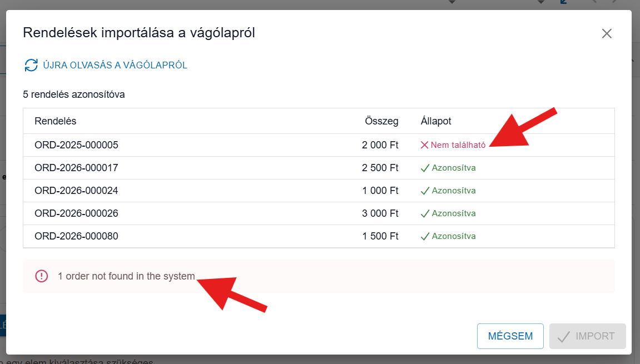The height and width of the screenshot is (364, 640).
Task: Click the green checkmark in the ORD-2026-000017 row
Action: coord(425,168)
